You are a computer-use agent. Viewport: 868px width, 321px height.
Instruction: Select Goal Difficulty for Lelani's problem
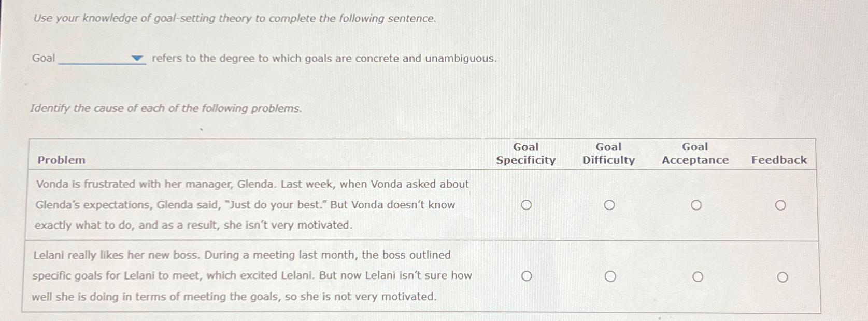(610, 276)
